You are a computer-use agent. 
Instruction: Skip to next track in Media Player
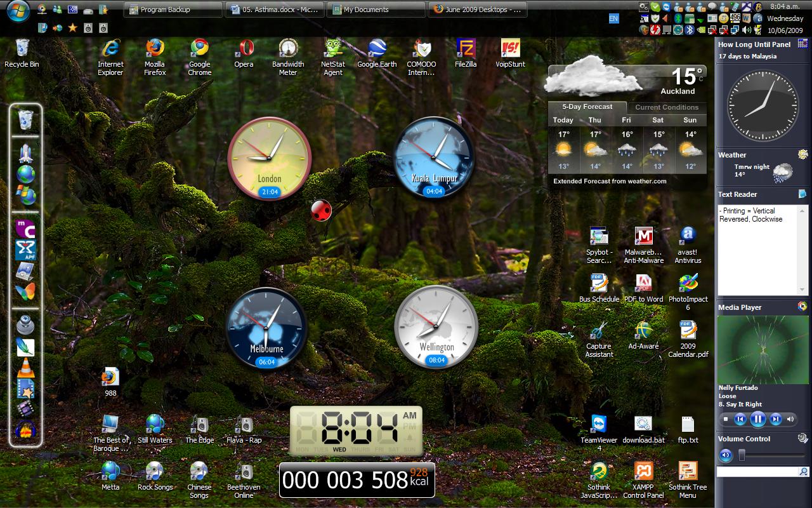[775, 419]
